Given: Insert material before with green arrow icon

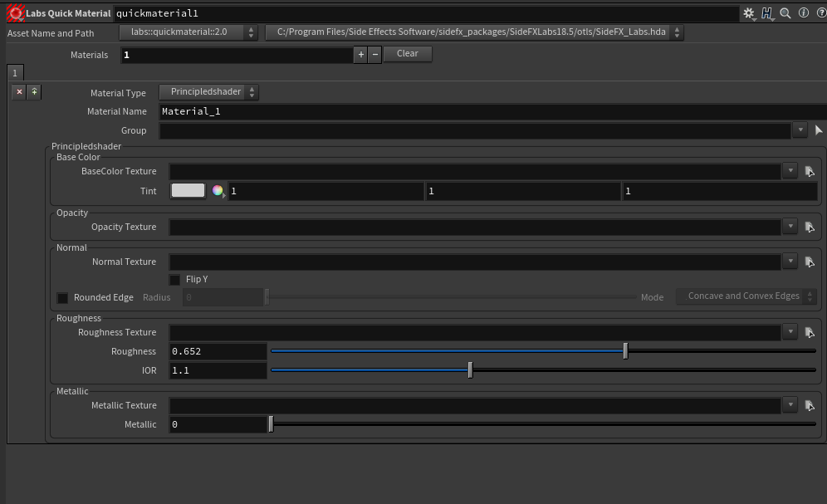Looking at the screenshot, I should [x=34, y=91].
